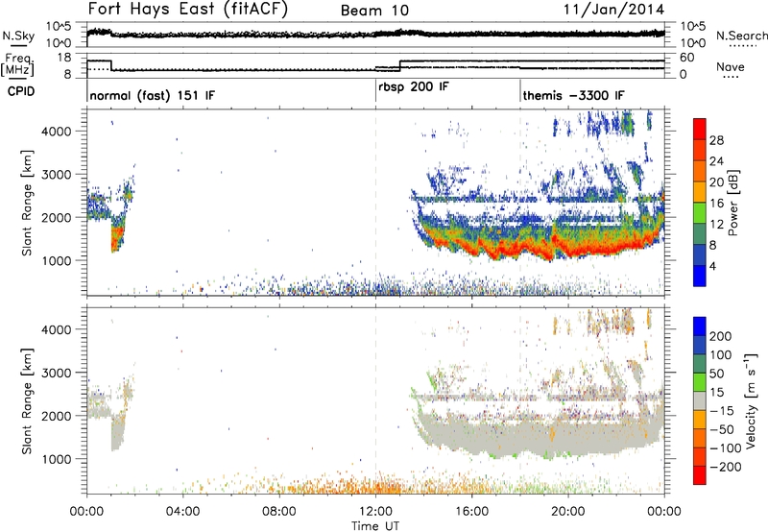Click the date '11/Jan/2014'
Viewport: 768px width, 532px height.
point(614,10)
